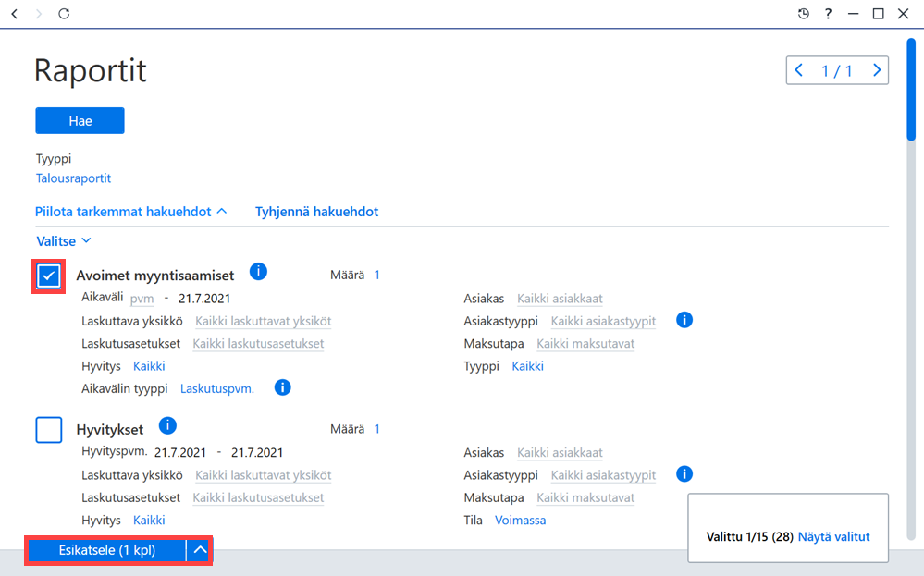Check the Hyvitykset report checkbox
Image resolution: width=924 pixels, height=576 pixels.
(x=49, y=430)
